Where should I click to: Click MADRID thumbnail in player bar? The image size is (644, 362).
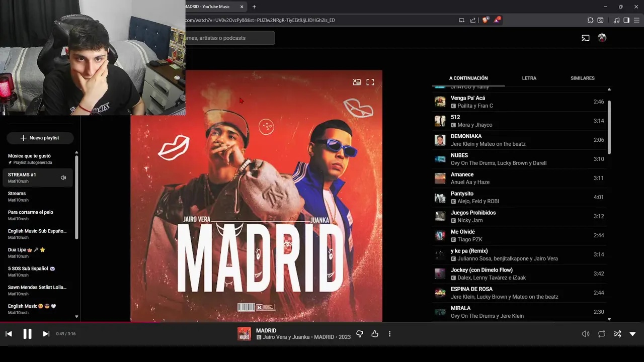click(x=244, y=334)
